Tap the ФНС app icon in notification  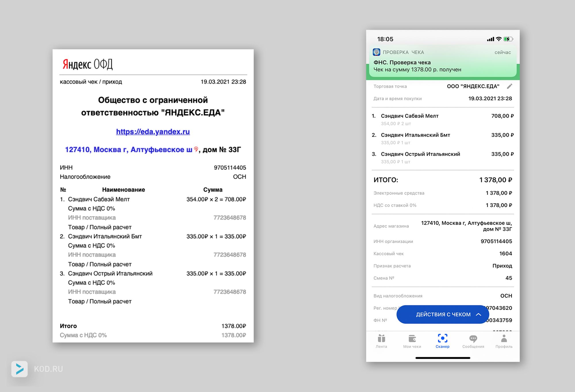coord(377,52)
